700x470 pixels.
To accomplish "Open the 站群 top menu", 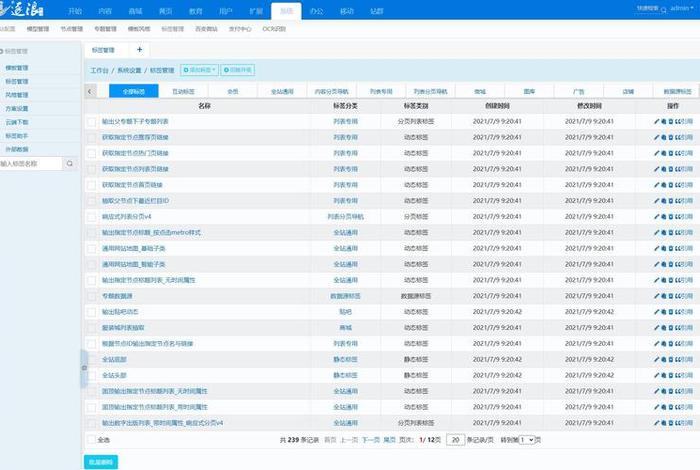I will pyautogui.click(x=377, y=11).
